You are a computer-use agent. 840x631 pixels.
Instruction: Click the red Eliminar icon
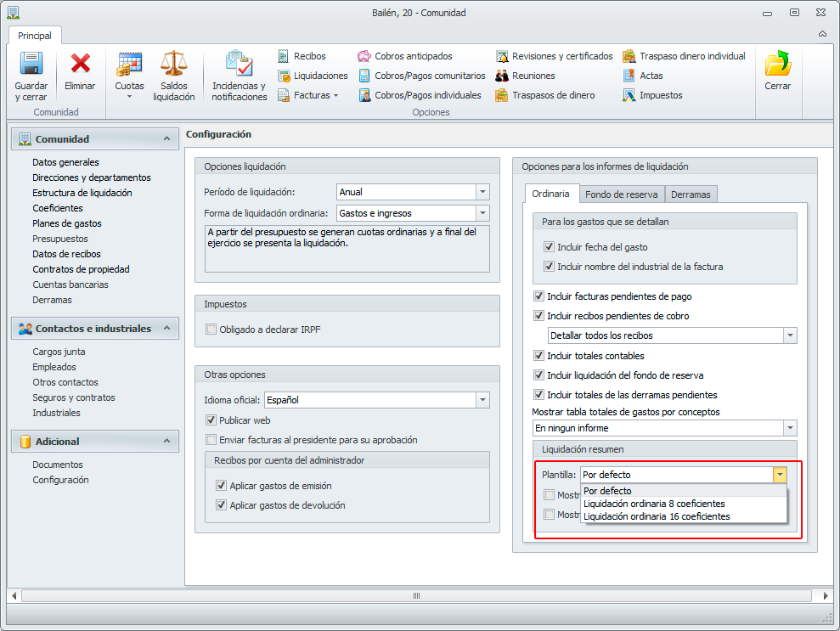pyautogui.click(x=81, y=65)
